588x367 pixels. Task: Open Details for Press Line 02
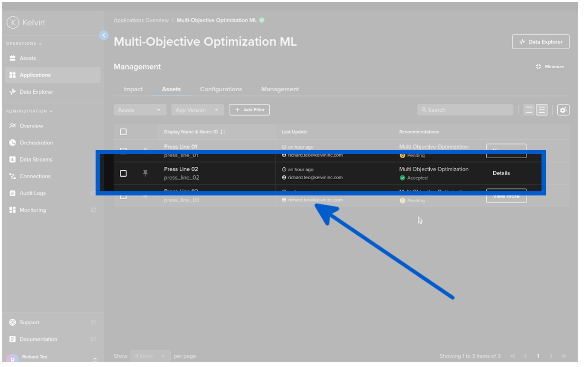tap(501, 173)
